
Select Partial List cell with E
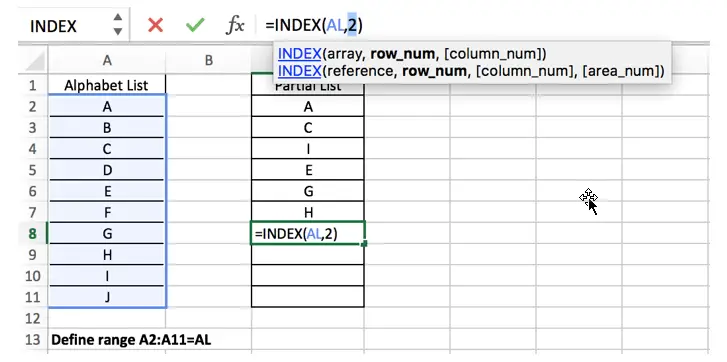point(308,170)
